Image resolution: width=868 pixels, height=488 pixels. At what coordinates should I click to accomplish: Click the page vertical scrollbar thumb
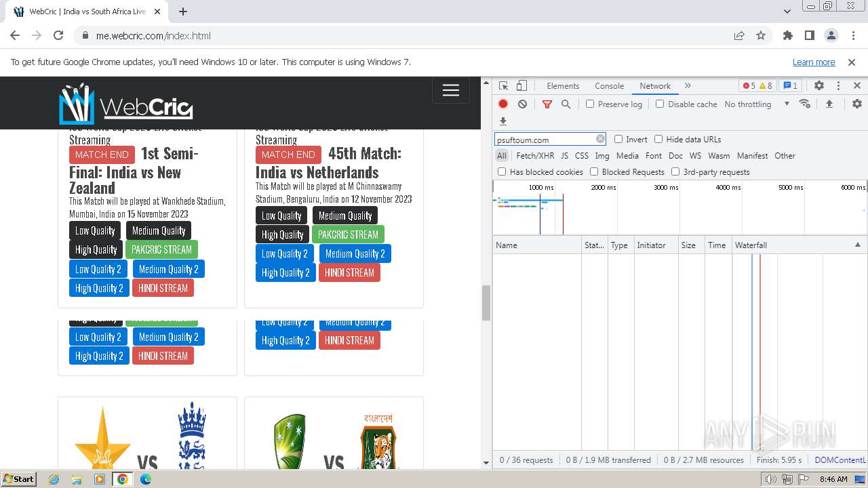(x=486, y=303)
